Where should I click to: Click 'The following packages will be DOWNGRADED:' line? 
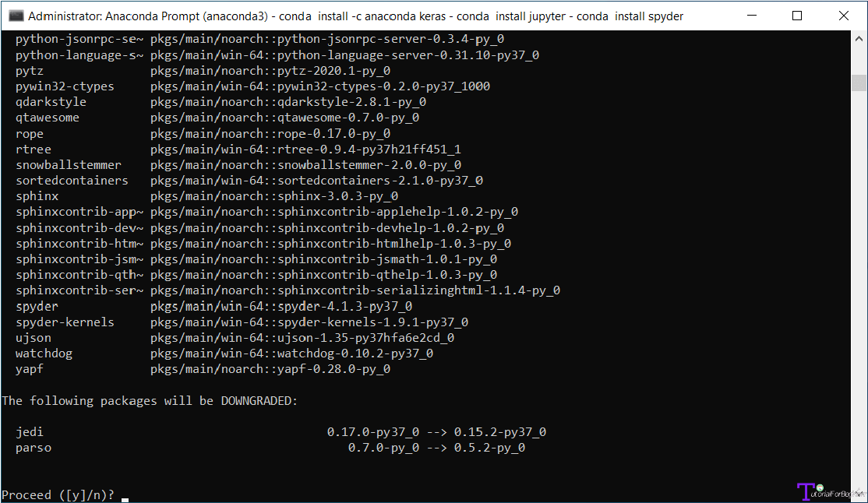(x=150, y=401)
